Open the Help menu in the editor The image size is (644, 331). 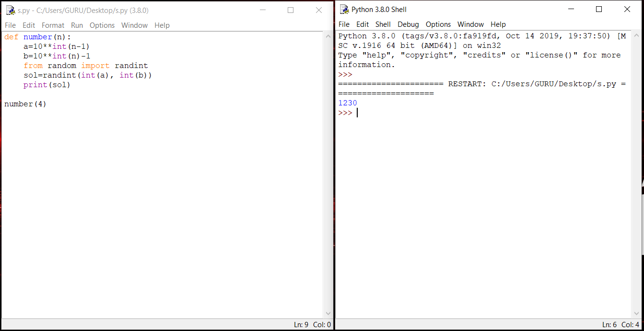[x=162, y=25]
